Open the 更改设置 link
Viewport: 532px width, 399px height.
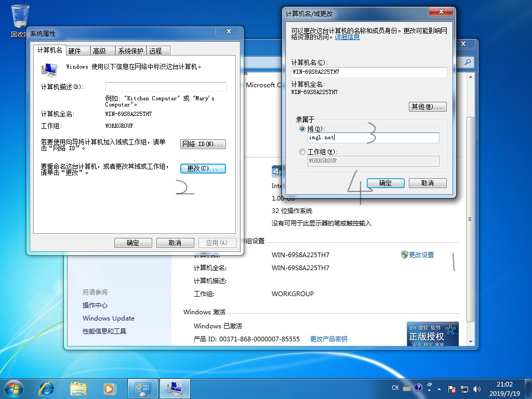421,255
